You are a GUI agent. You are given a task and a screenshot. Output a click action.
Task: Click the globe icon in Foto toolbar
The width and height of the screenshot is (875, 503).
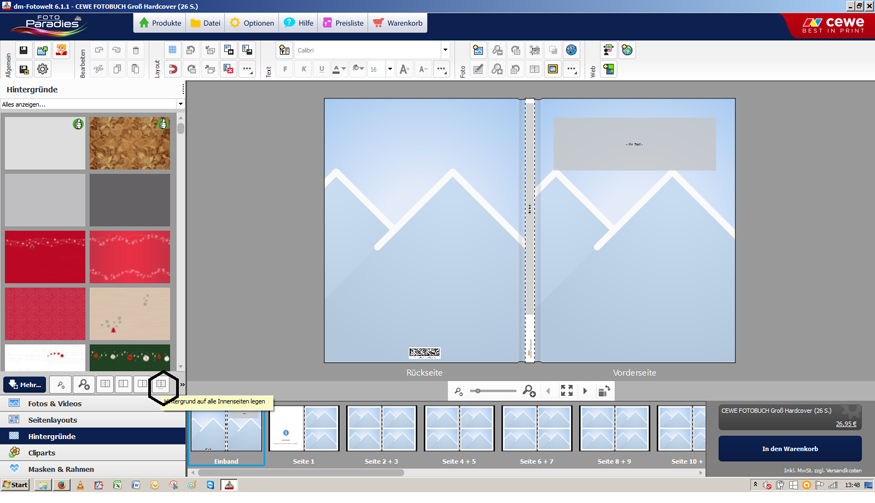(571, 50)
